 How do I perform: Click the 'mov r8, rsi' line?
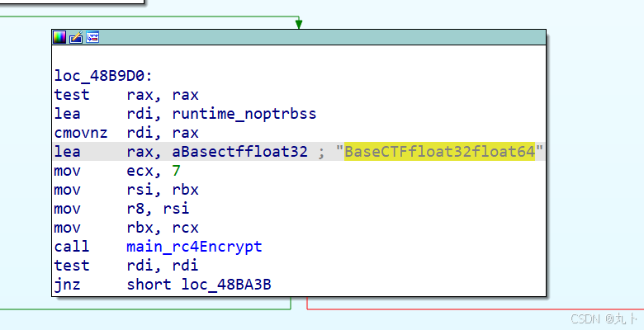pyautogui.click(x=122, y=209)
